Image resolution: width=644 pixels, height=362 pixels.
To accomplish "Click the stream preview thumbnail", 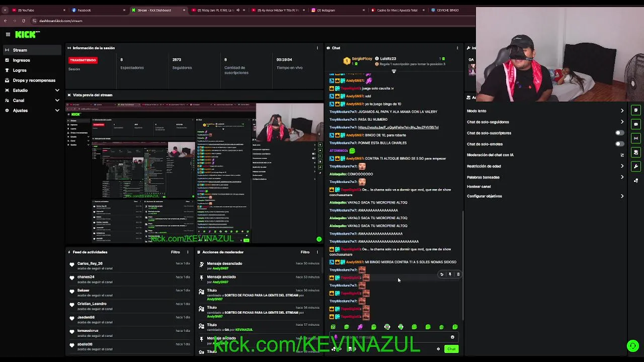I will pyautogui.click(x=195, y=173).
